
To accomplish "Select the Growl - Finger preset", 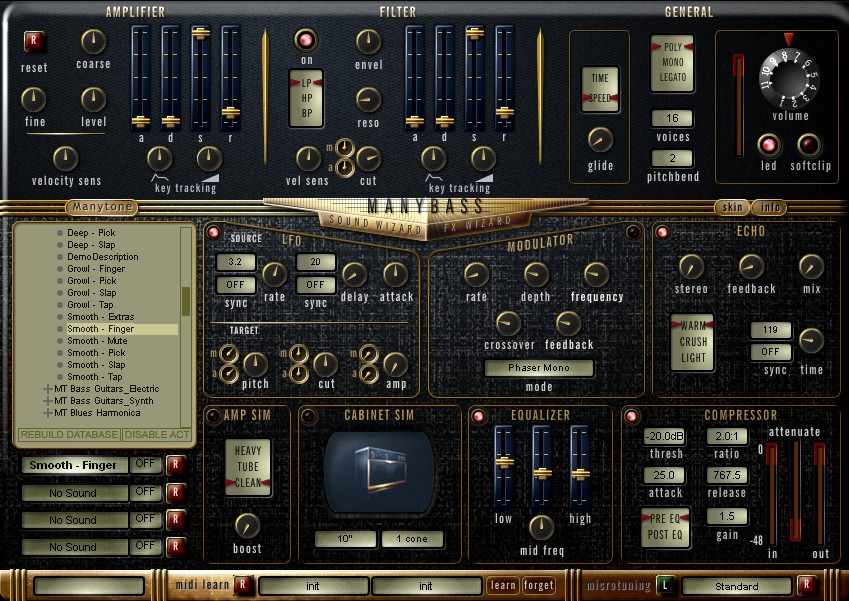I will click(x=96, y=269).
